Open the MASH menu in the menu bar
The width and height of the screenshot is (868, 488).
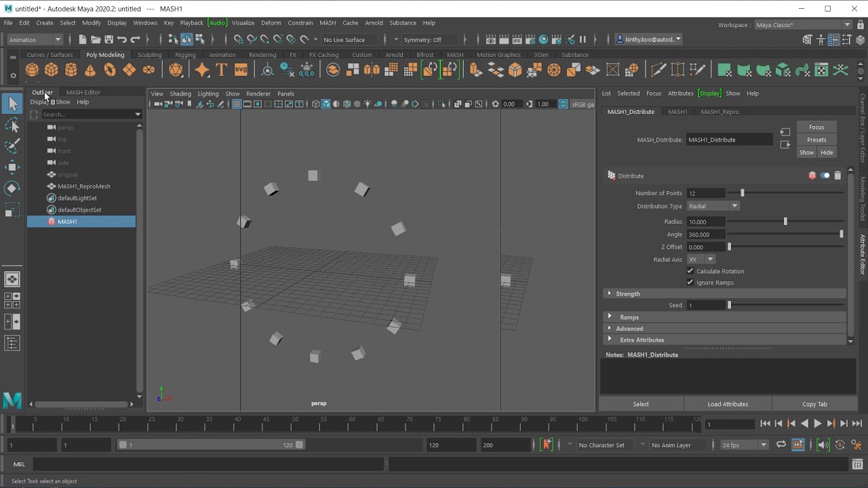(x=328, y=22)
